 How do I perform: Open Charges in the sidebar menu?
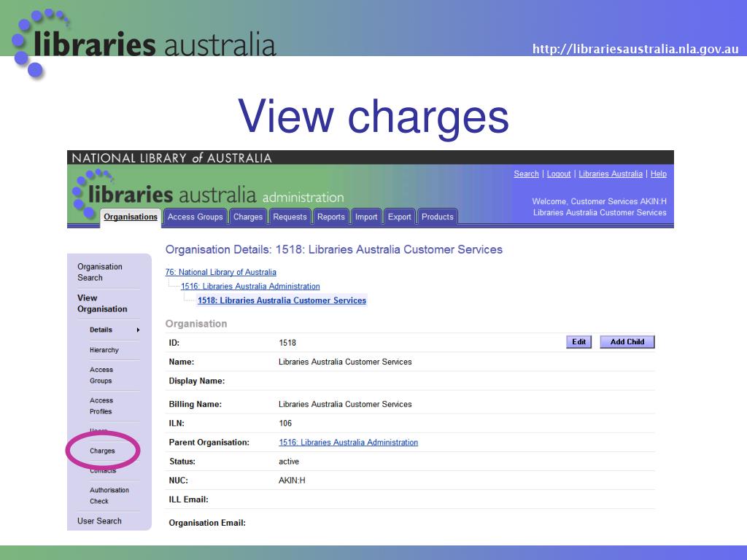pos(102,451)
